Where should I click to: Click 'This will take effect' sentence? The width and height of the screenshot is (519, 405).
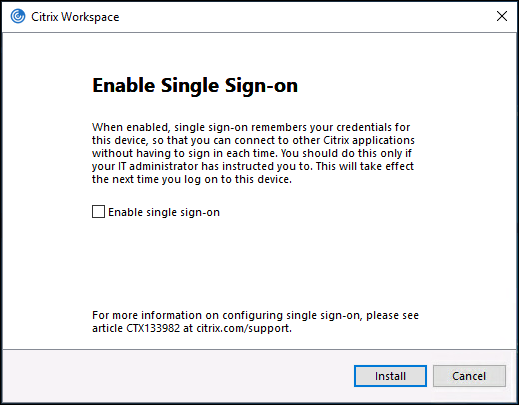pos(365,166)
